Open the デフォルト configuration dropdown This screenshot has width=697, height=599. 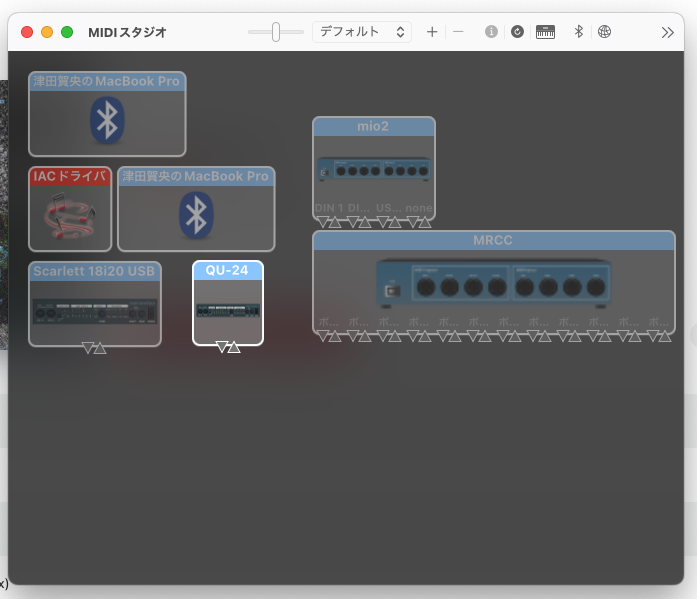point(362,32)
